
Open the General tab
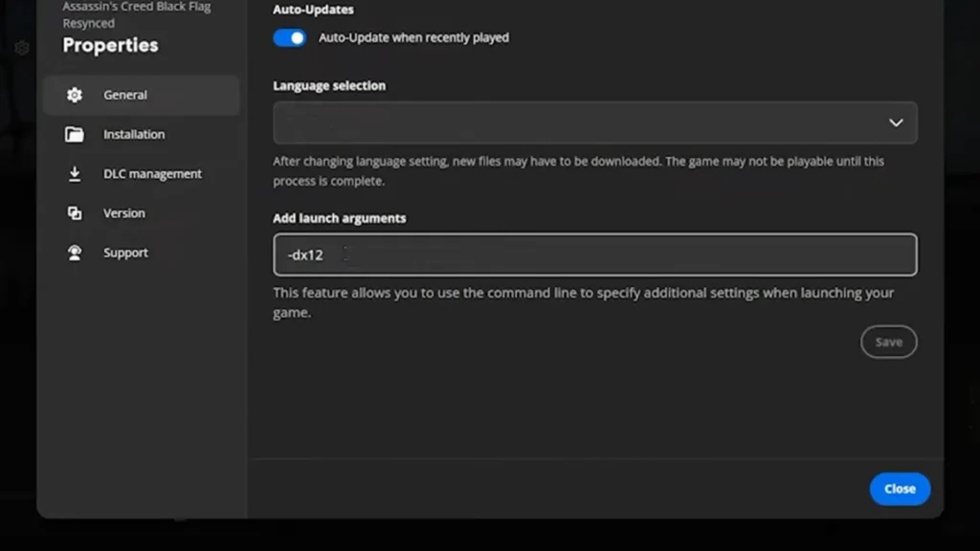coord(142,95)
